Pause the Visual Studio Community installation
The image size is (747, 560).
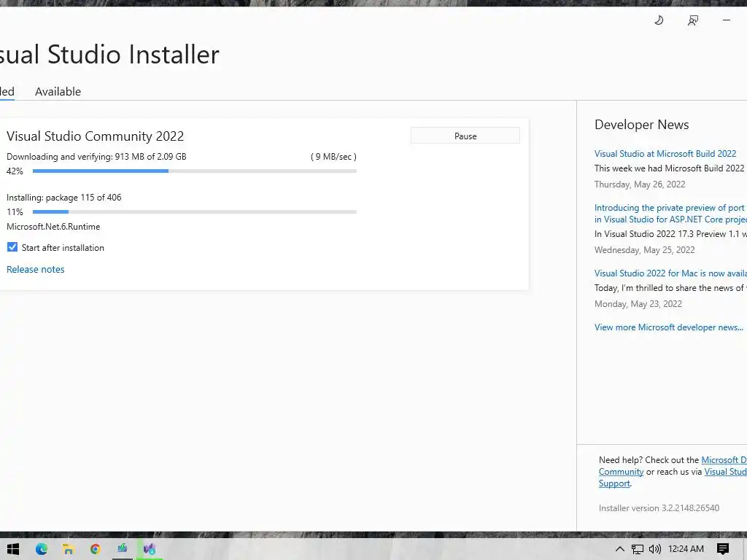point(465,136)
